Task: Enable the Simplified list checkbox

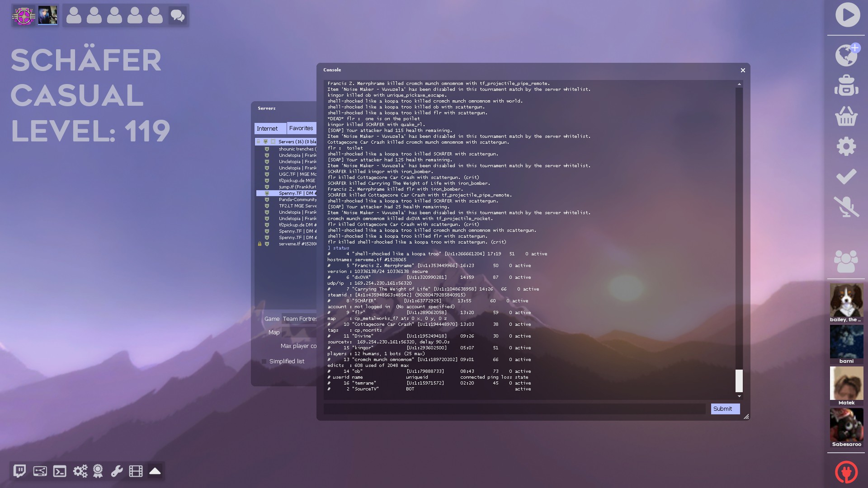Action: 264,361
